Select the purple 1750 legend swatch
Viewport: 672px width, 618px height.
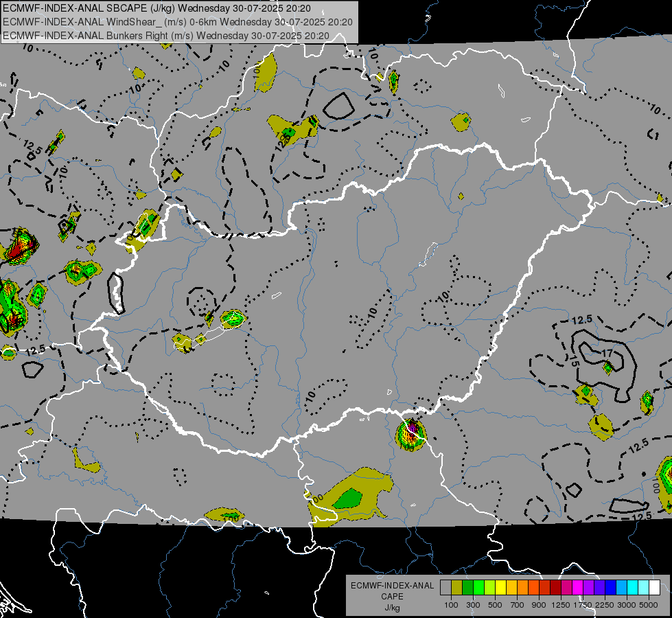[x=588, y=588]
